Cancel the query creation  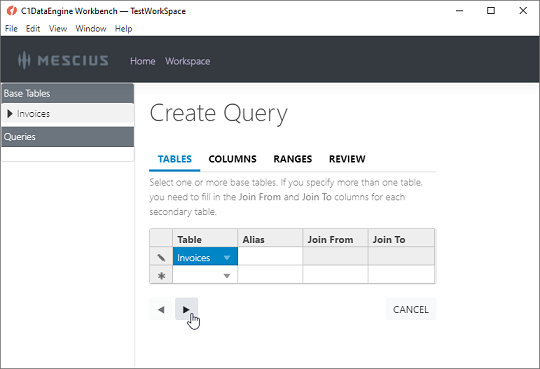[411, 309]
